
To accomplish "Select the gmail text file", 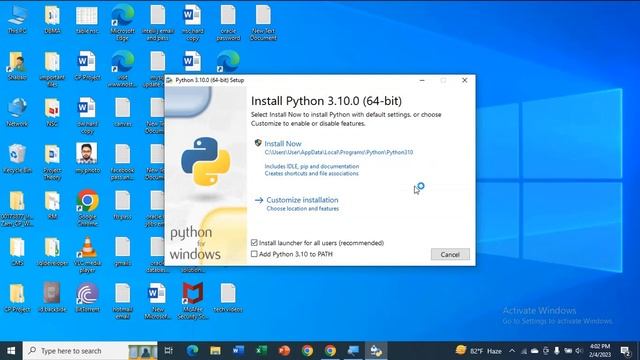I will pos(122,251).
